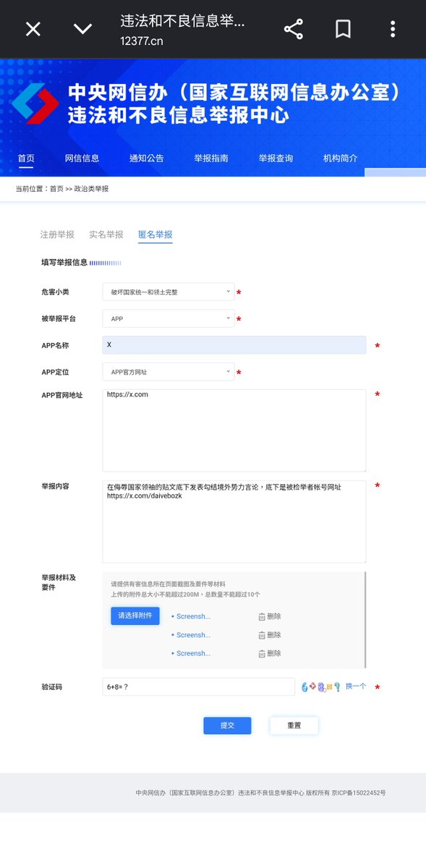Click the captcha image 6+8=?
The width and height of the screenshot is (426, 868).
pos(320,686)
